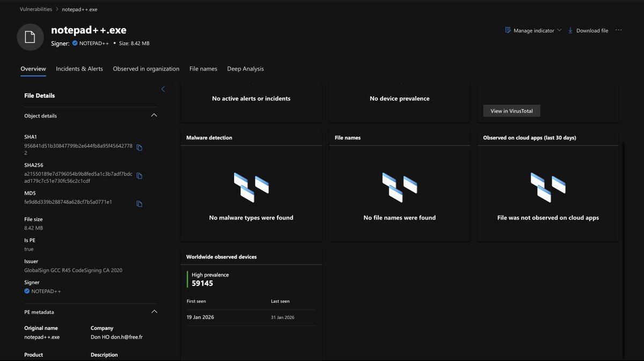The width and height of the screenshot is (644, 361).
Task: Click the SHA1 hash text
Action: pos(78,149)
